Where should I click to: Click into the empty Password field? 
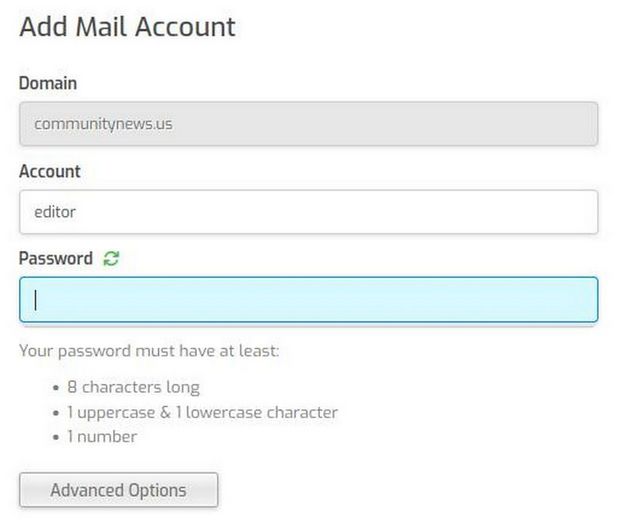coord(308,300)
